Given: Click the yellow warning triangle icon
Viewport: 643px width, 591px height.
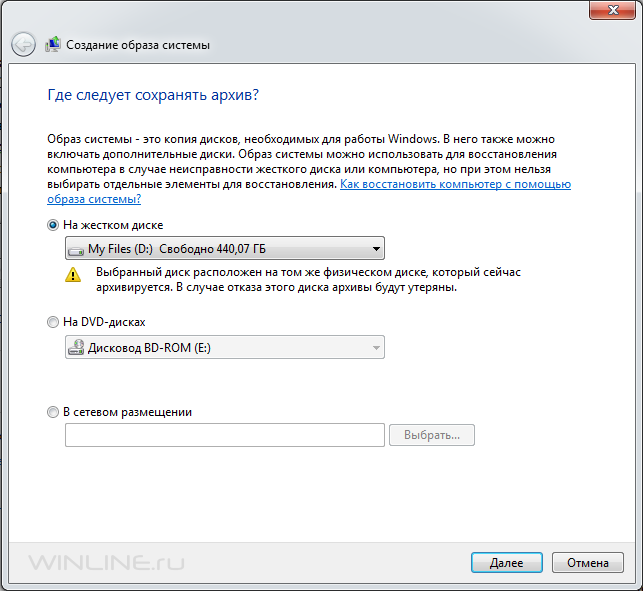Looking at the screenshot, I should click(73, 275).
